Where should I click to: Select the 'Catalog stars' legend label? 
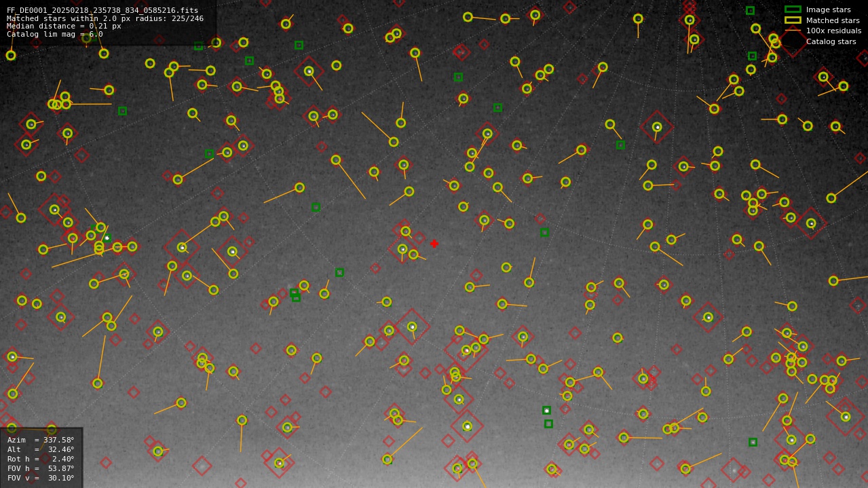coord(831,42)
